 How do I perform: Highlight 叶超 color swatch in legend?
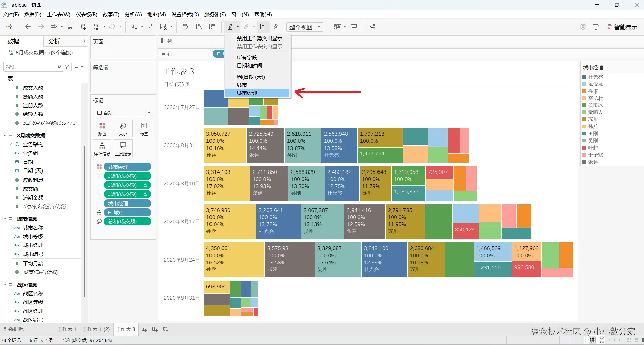click(584, 148)
